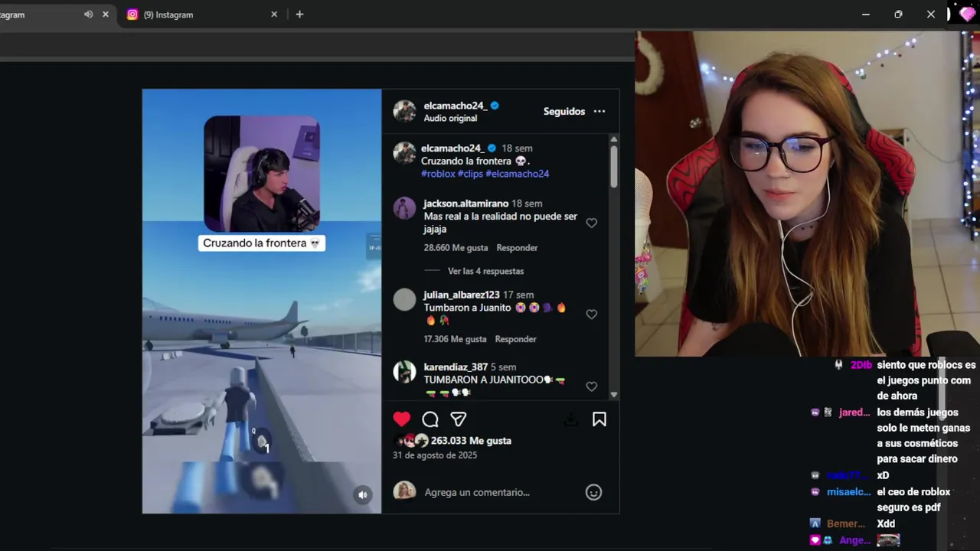Share the post via the send icon
Image resolution: width=980 pixels, height=551 pixels.
coord(459,419)
